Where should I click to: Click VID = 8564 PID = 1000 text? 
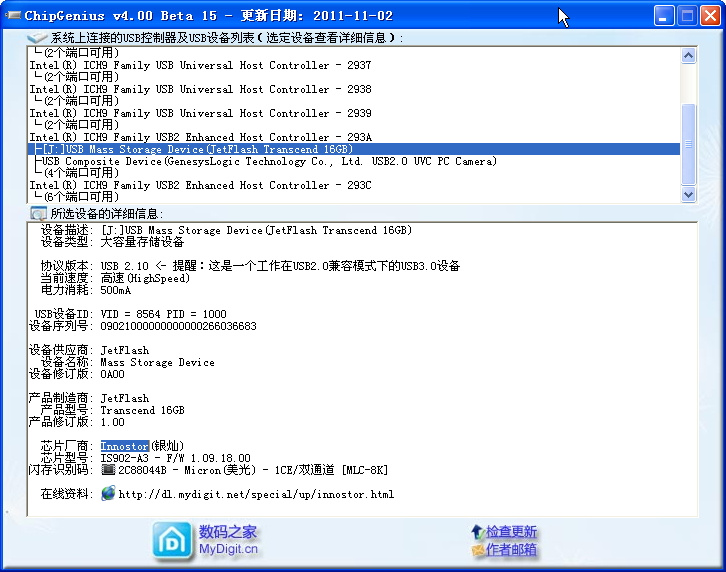(163, 314)
